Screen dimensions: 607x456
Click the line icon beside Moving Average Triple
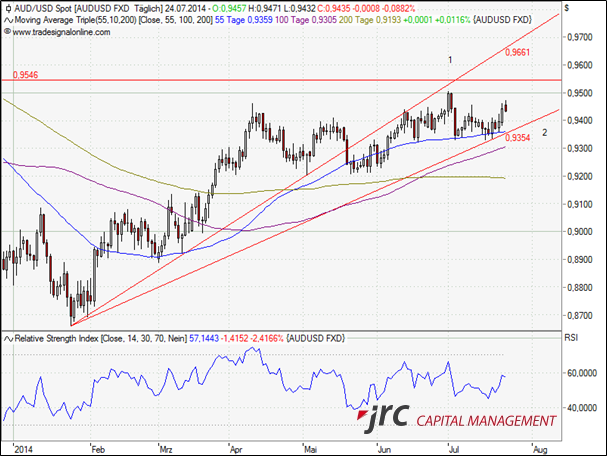(x=8, y=20)
